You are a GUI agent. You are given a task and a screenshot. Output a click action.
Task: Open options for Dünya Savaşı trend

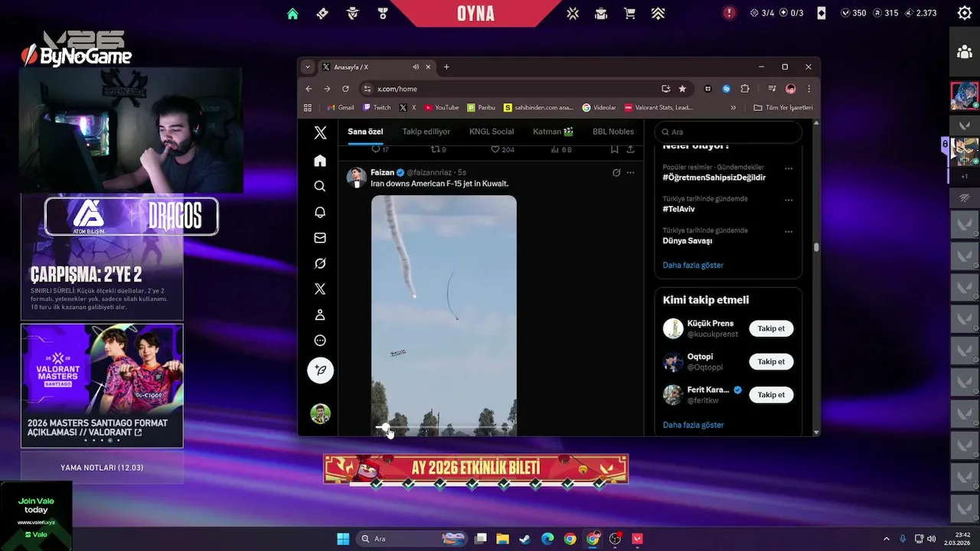pyautogui.click(x=789, y=231)
